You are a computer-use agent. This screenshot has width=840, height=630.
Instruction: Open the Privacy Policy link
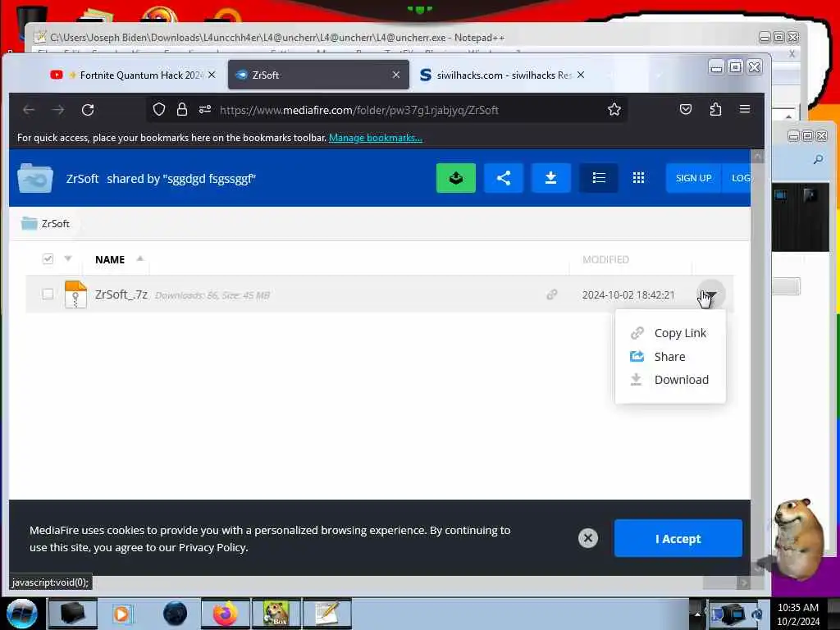(x=212, y=547)
